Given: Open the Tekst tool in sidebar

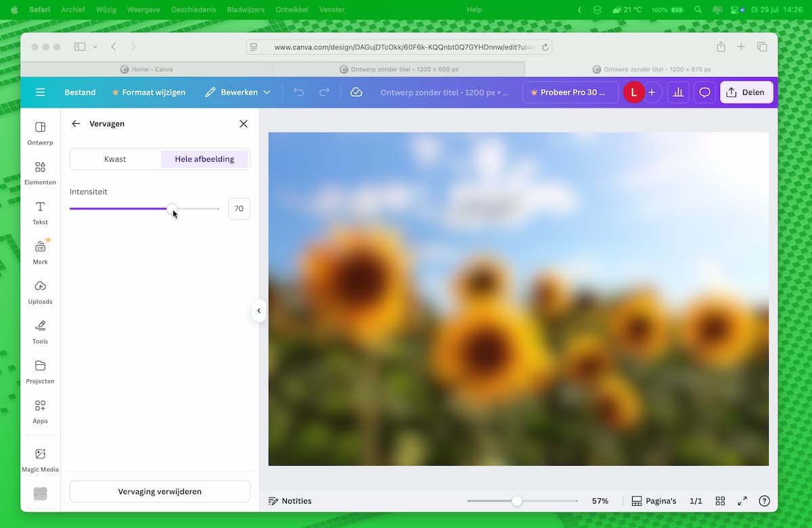Looking at the screenshot, I should (40, 212).
